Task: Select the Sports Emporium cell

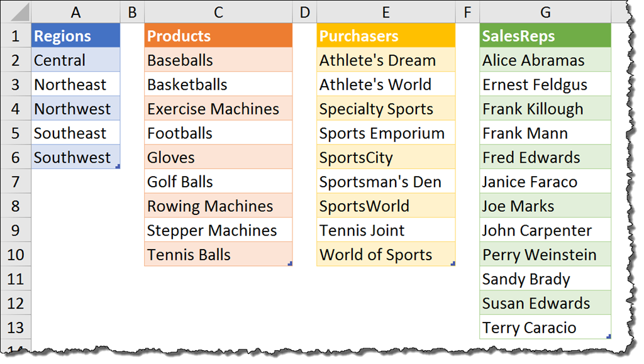Action: [x=386, y=133]
